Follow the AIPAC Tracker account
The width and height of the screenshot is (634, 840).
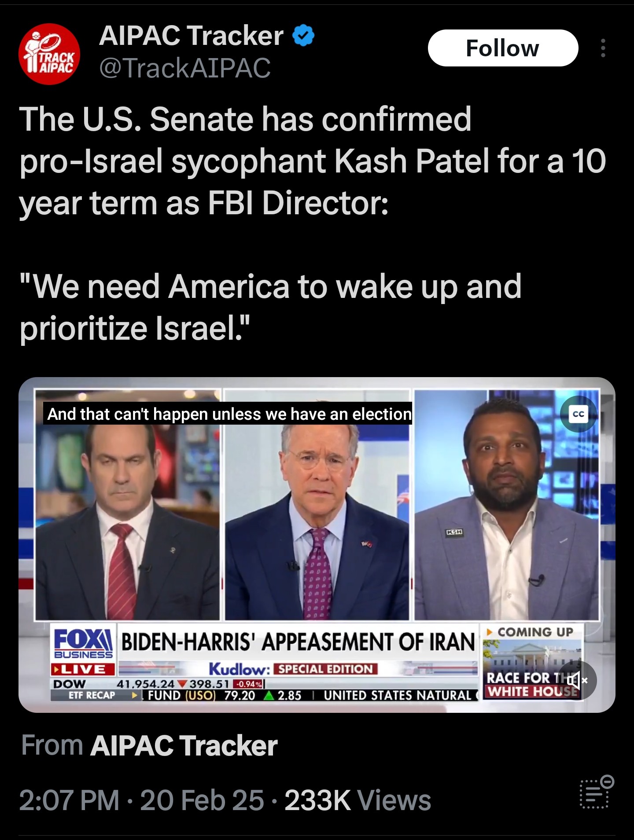[503, 48]
